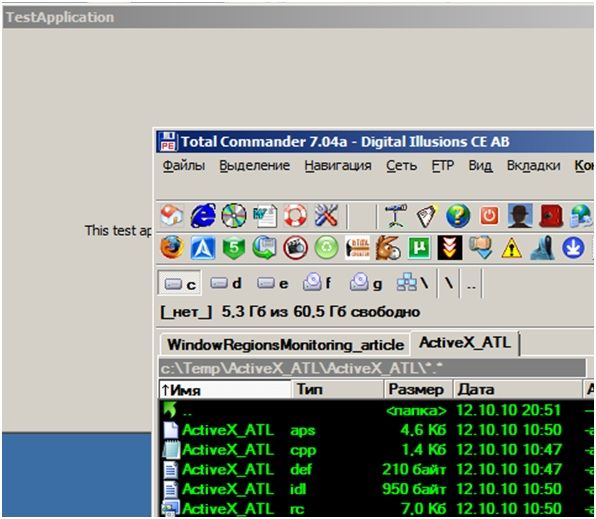Select the ActiveX_ATL aps file
The height and width of the screenshot is (519, 596).
[x=376, y=430]
